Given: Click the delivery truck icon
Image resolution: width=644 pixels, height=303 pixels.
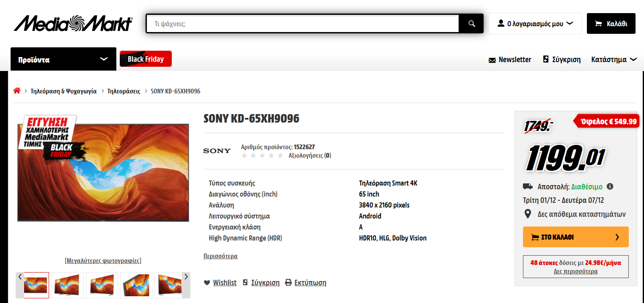Looking at the screenshot, I should tap(528, 186).
